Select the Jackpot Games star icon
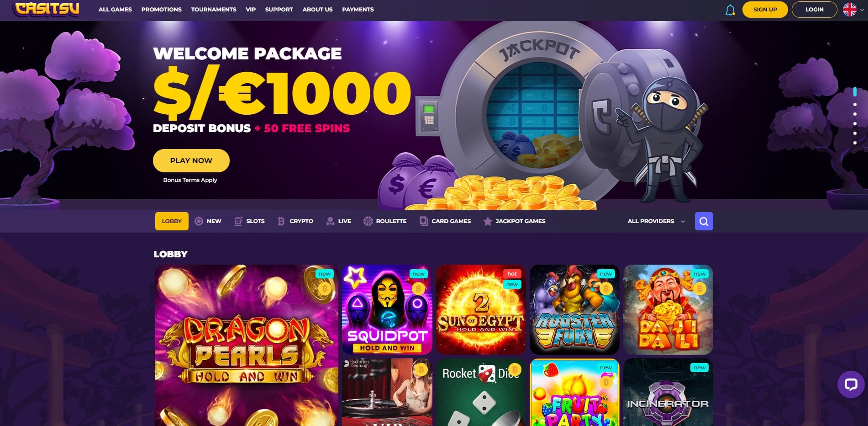 click(x=488, y=221)
